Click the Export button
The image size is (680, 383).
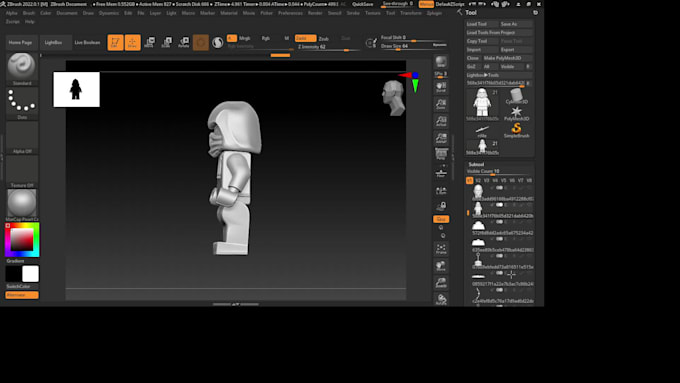pos(516,50)
